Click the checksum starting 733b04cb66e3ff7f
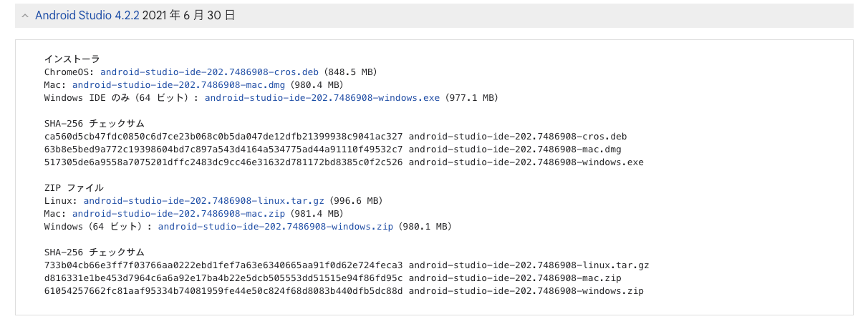This screenshot has height=324, width=868. pos(223,265)
